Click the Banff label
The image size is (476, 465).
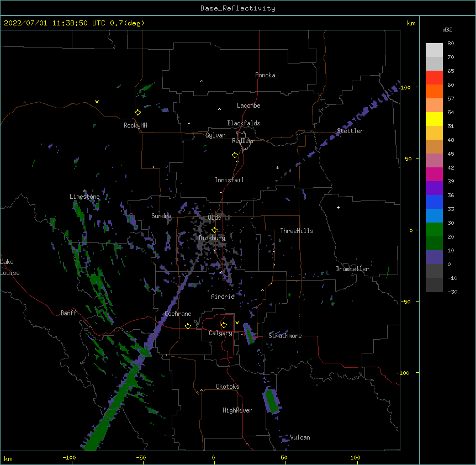[68, 313]
